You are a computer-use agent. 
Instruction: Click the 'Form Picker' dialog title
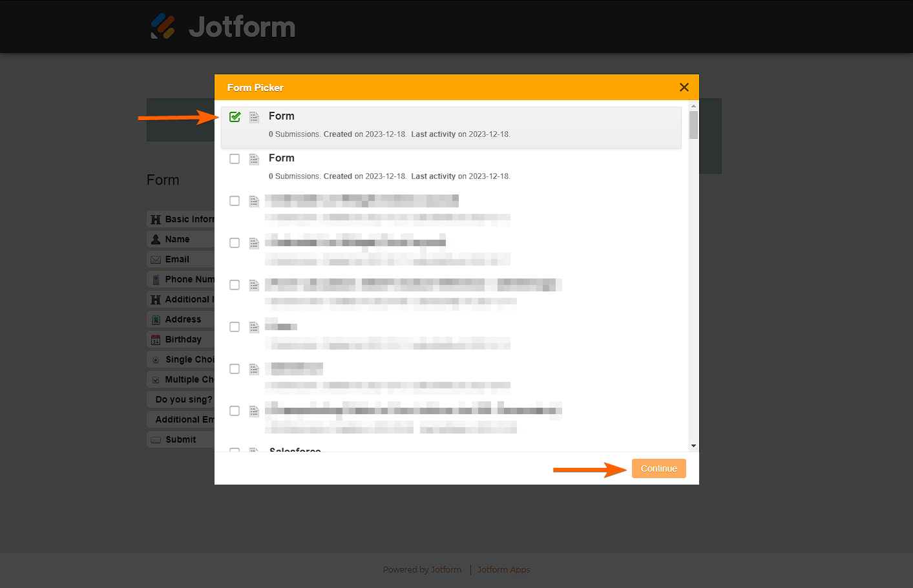point(255,88)
